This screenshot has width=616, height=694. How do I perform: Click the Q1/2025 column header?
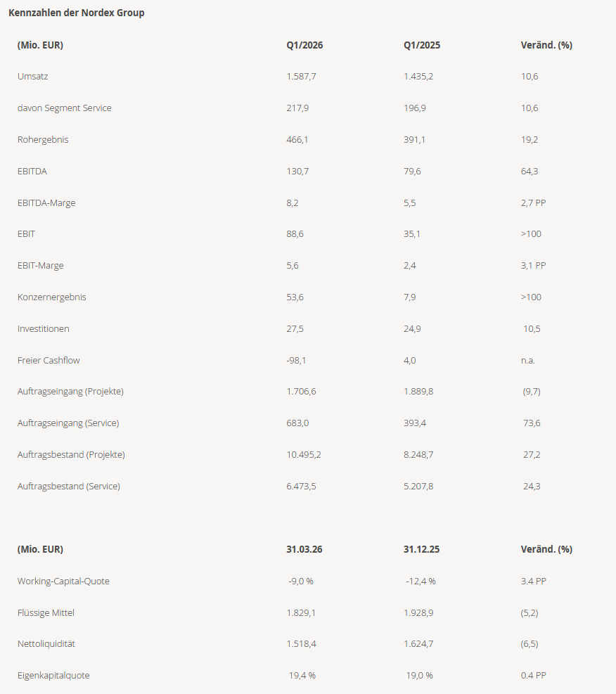(422, 45)
